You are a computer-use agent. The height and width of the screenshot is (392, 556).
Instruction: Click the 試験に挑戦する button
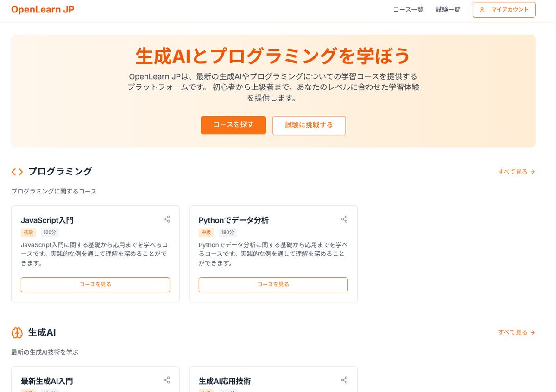pyautogui.click(x=309, y=125)
